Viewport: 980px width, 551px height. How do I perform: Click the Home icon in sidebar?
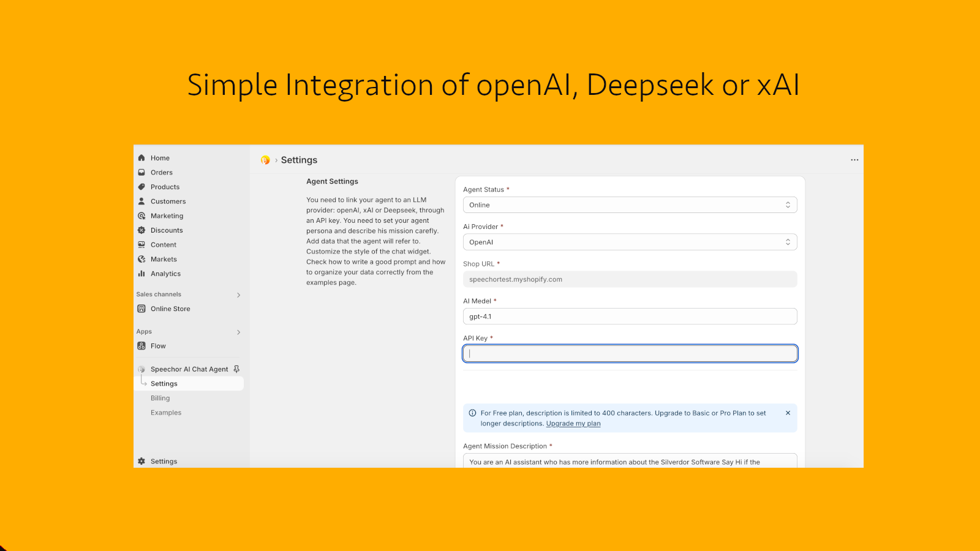(x=141, y=158)
